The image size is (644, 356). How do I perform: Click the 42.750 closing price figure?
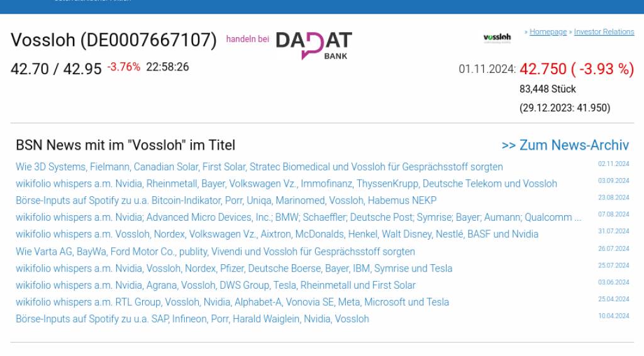[543, 69]
